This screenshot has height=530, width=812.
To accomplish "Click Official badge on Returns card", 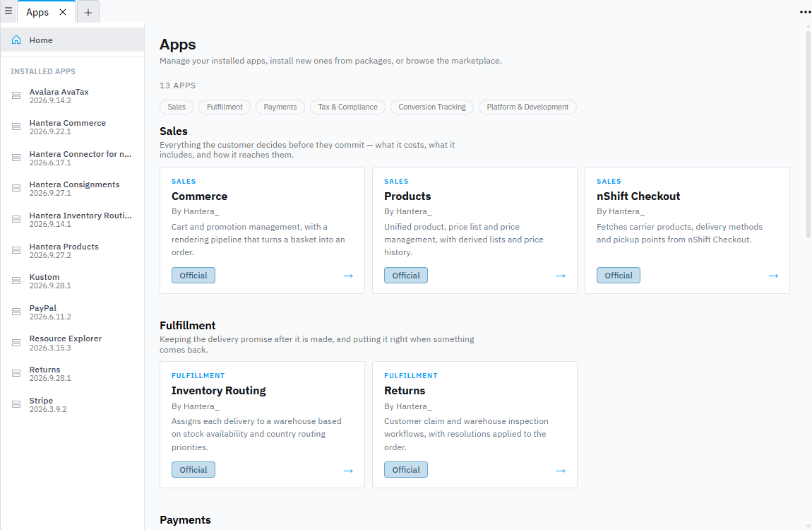I will (406, 470).
